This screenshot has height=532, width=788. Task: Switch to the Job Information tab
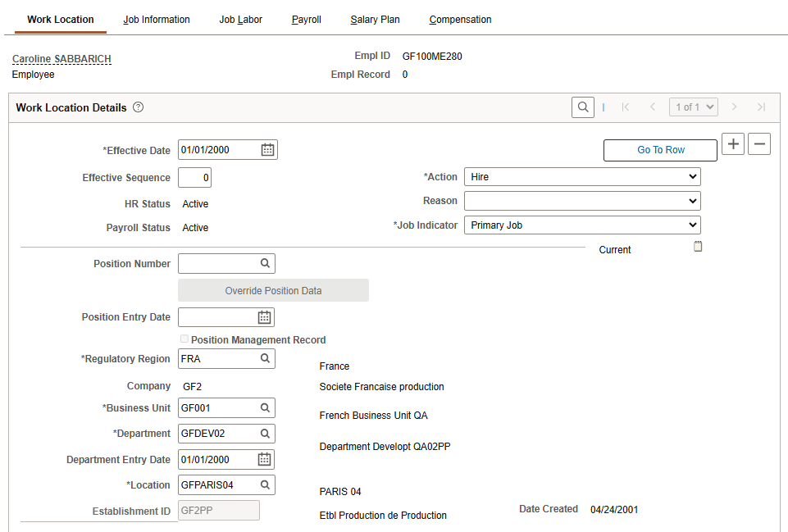[157, 19]
